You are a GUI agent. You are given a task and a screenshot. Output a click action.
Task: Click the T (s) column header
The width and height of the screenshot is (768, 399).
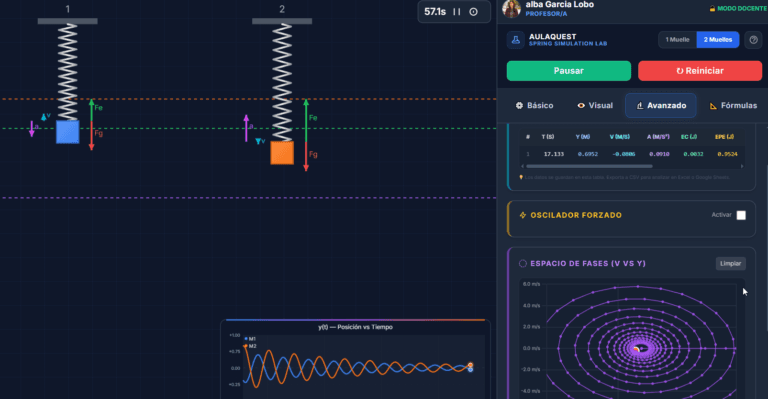548,137
